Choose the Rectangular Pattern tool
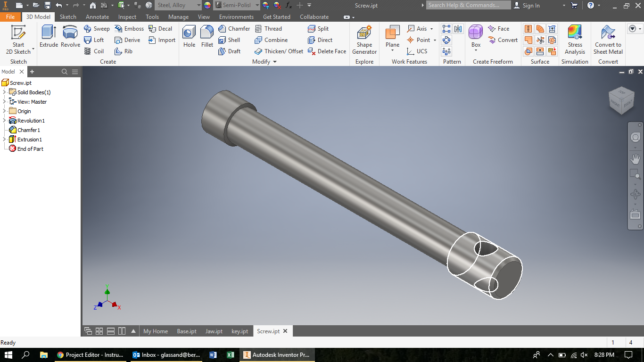This screenshot has width=644, height=362. (x=446, y=29)
